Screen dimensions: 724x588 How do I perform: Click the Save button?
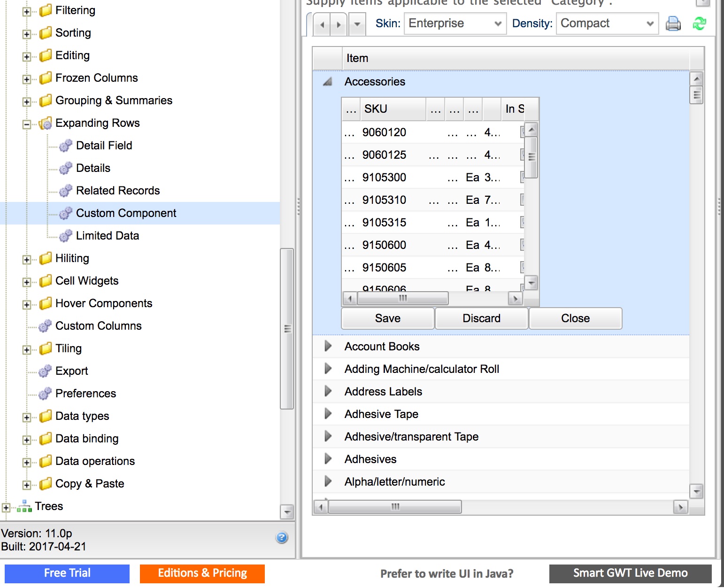coord(387,318)
